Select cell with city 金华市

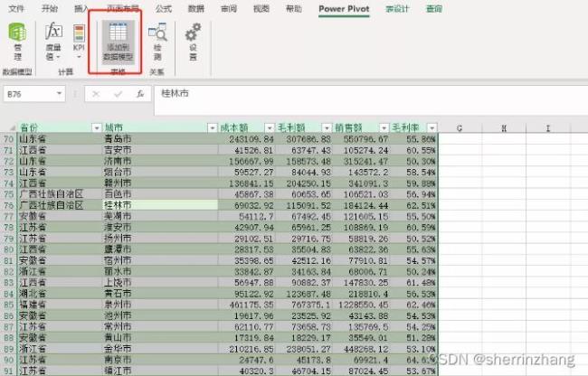click(160, 349)
